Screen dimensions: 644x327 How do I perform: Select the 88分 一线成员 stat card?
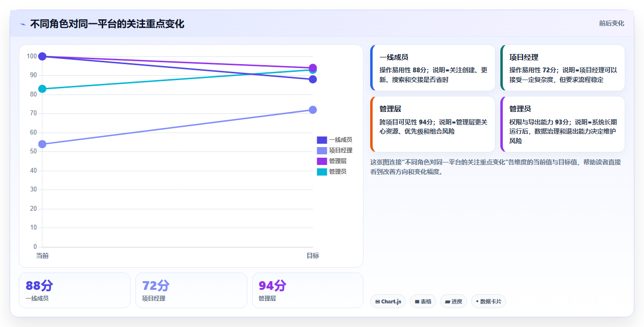(x=75, y=290)
